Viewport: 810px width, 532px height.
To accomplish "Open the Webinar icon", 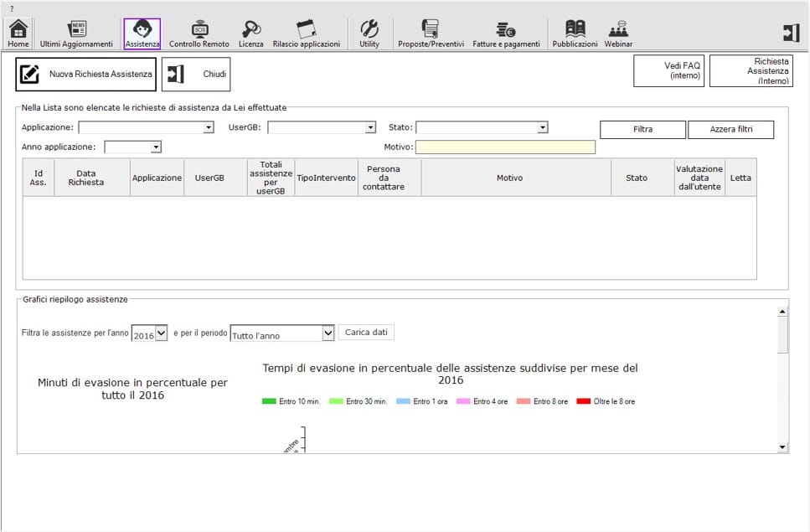I will [618, 34].
